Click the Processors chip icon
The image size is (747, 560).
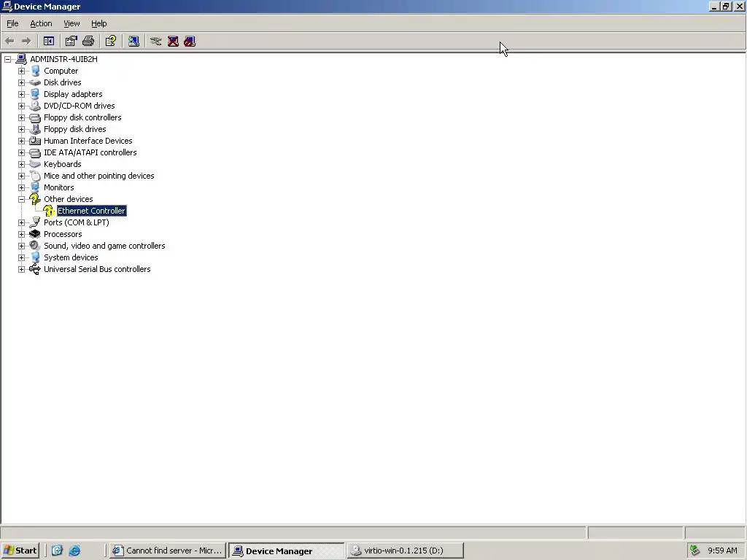click(x=35, y=234)
